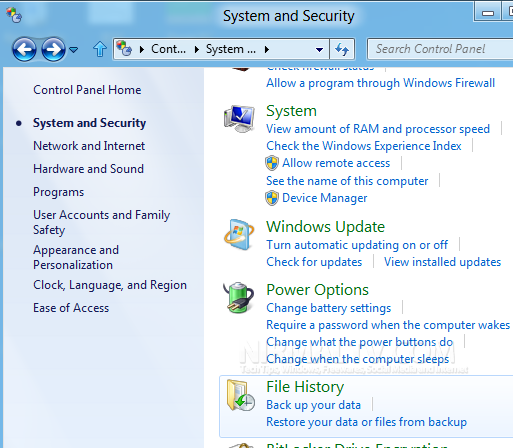Click the window icon in title bar

(14, 15)
